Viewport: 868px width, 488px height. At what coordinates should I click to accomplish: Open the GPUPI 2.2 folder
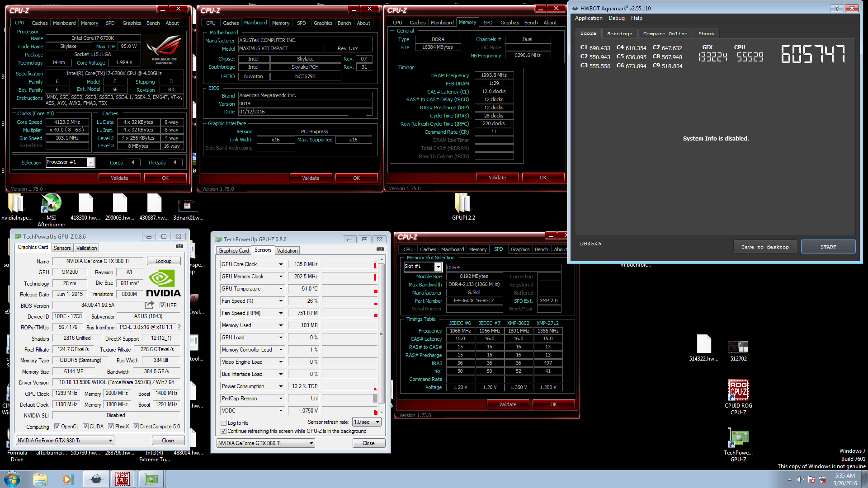coord(463,207)
